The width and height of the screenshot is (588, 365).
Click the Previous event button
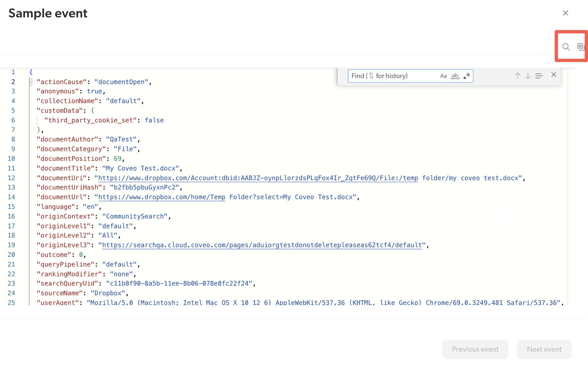click(475, 349)
